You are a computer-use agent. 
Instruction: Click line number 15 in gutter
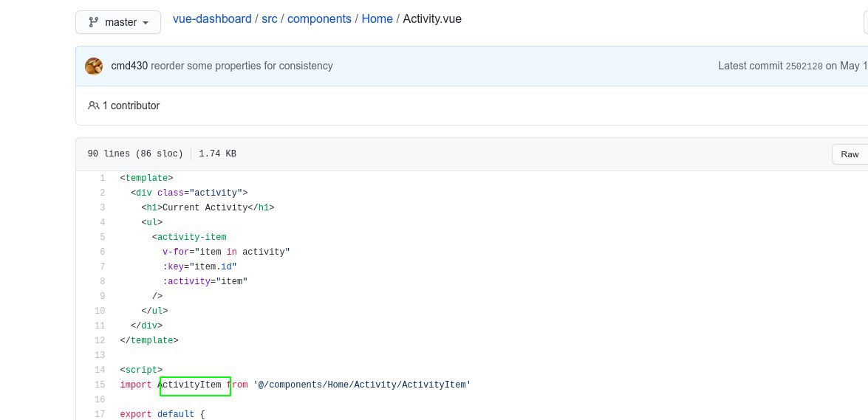[100, 385]
